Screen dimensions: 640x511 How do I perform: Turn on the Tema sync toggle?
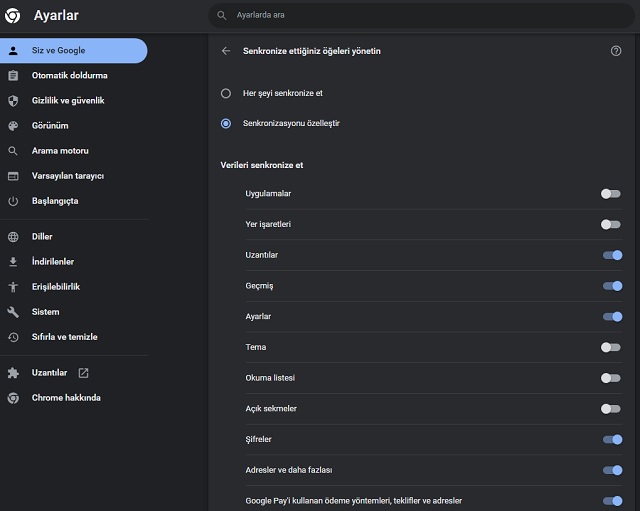coord(611,347)
